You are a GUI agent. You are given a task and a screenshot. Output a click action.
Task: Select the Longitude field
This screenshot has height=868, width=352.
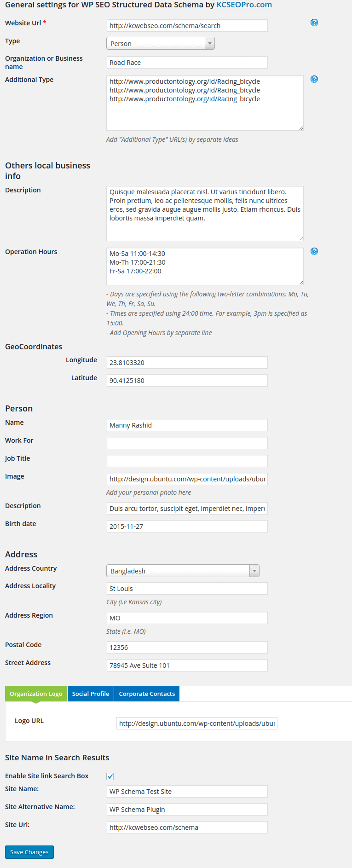187,362
